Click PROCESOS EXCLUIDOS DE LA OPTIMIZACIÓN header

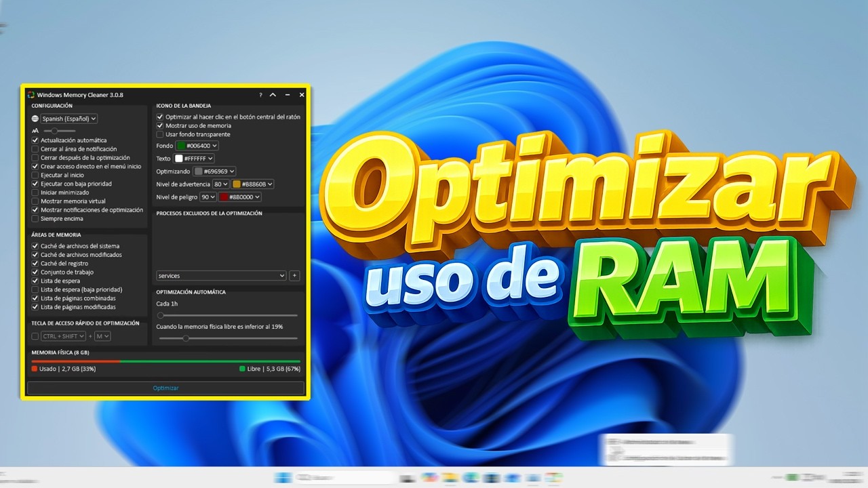(x=209, y=213)
